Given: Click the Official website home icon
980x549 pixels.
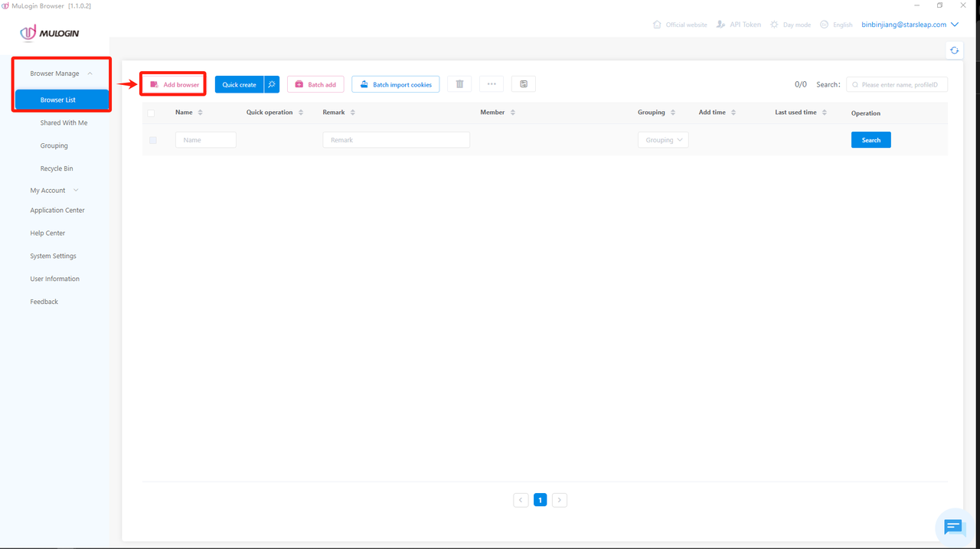Looking at the screenshot, I should [x=657, y=25].
